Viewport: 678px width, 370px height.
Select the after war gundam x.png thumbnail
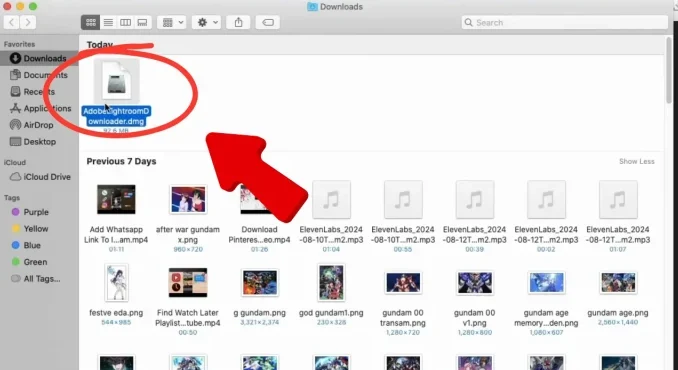tap(188, 199)
